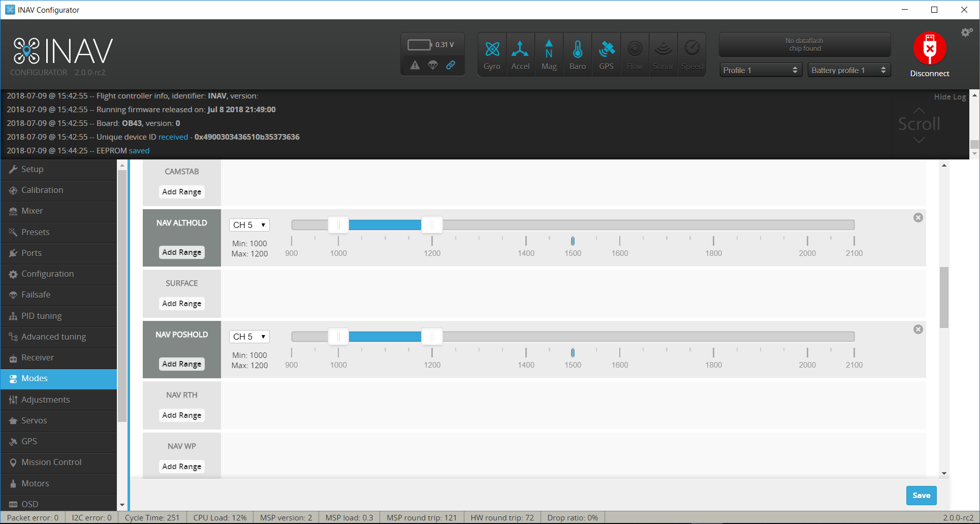
Task: Click the Baro sensor icon
Action: coord(577,53)
